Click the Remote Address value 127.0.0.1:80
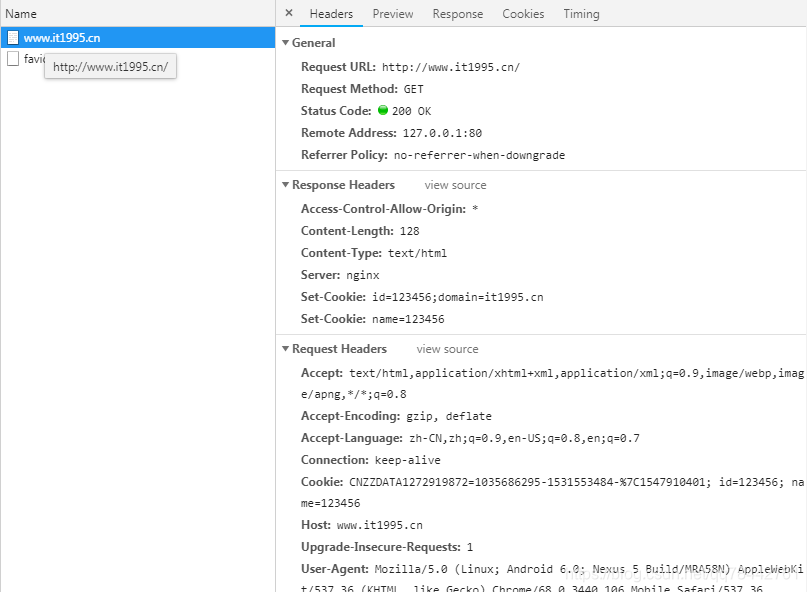The height and width of the screenshot is (592, 807). pyautogui.click(x=442, y=133)
